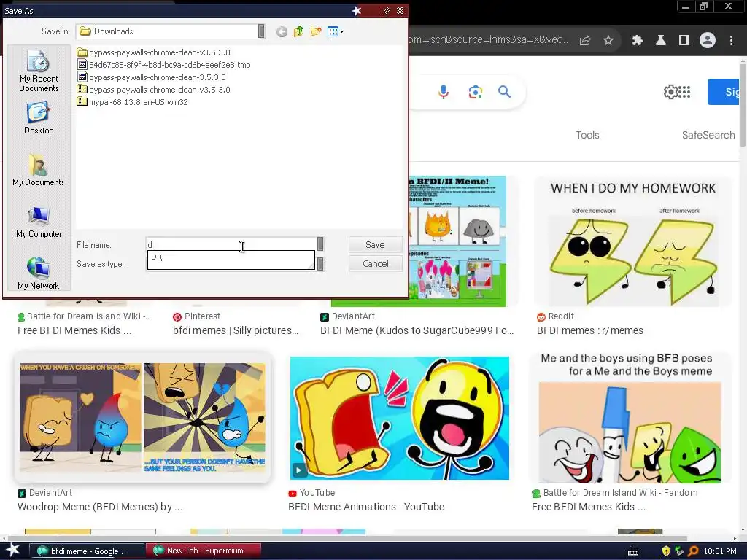This screenshot has height=560, width=747.
Task: Open the browser three-dot menu
Action: coord(731,41)
